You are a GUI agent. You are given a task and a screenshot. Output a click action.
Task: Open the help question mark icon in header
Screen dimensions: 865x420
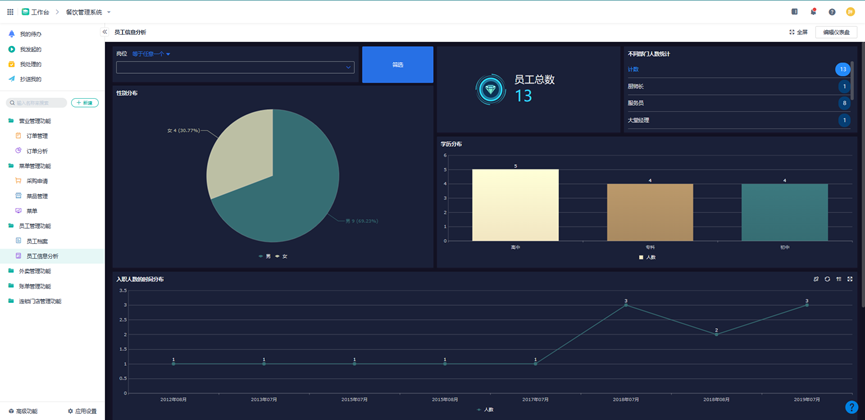(x=832, y=12)
